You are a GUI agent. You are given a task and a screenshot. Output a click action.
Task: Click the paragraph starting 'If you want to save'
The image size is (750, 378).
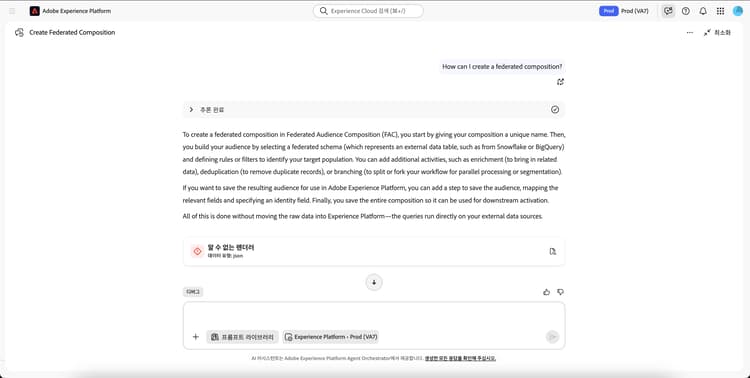pos(371,194)
